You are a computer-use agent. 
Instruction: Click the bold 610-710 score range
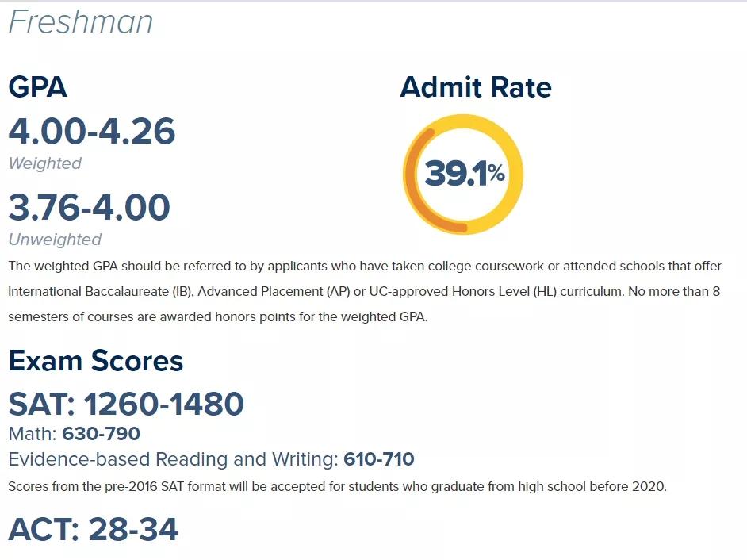coord(379,459)
